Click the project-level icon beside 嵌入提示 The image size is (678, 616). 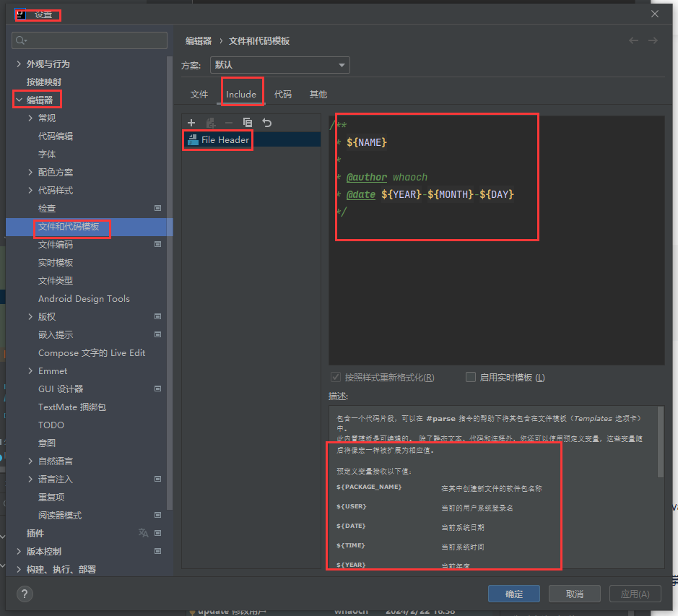point(158,335)
